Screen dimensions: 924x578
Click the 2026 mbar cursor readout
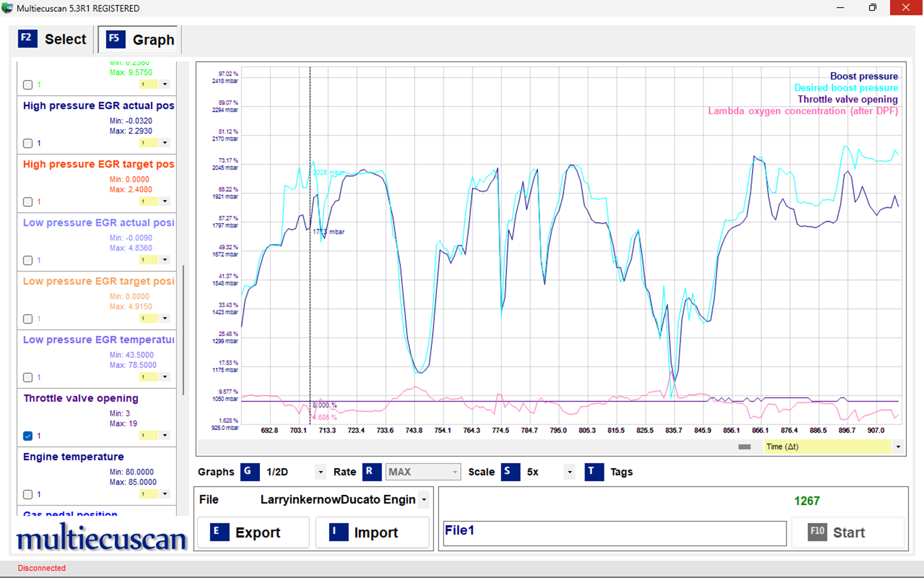(x=329, y=172)
